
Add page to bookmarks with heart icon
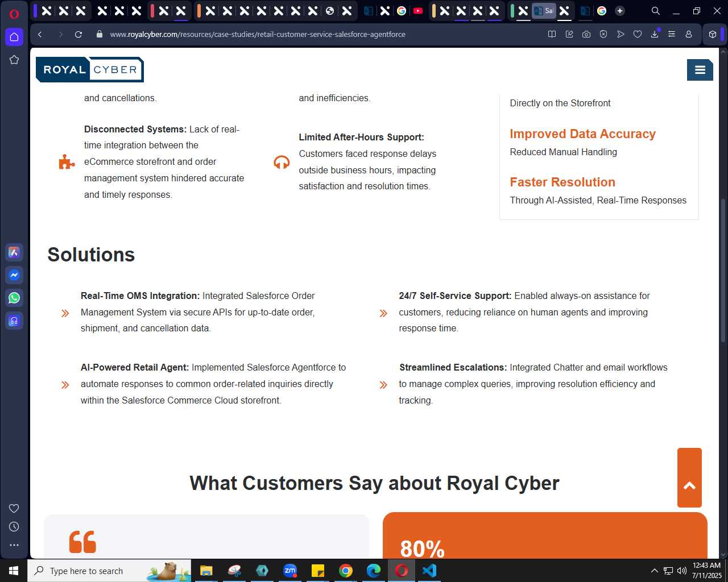pyautogui.click(x=638, y=34)
